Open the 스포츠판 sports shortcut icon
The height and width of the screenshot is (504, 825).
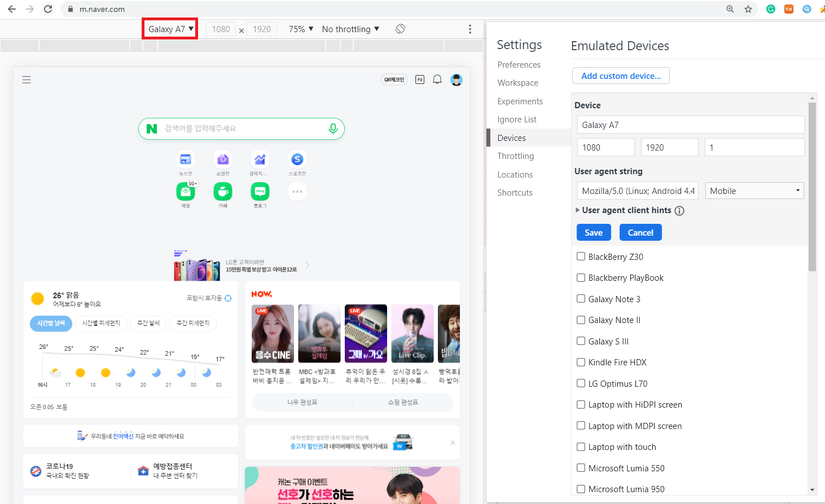297,160
